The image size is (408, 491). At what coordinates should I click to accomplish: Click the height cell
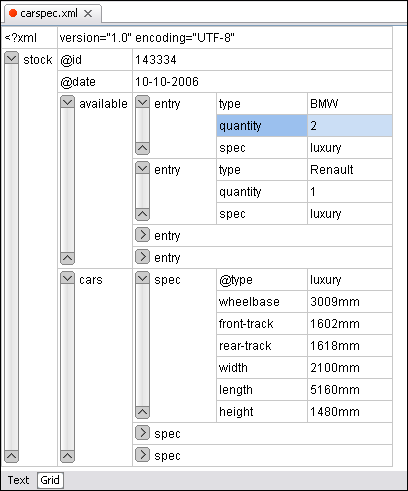262,412
